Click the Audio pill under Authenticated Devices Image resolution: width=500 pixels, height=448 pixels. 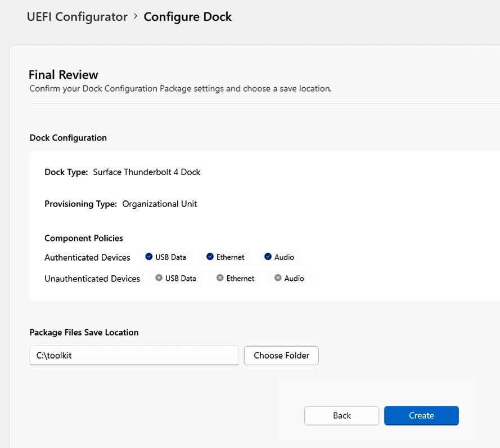[x=280, y=257]
